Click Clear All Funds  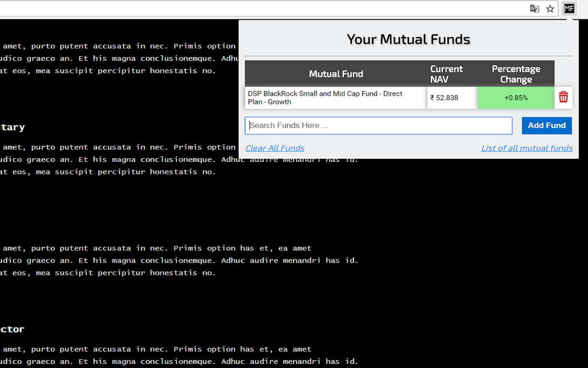coord(275,148)
